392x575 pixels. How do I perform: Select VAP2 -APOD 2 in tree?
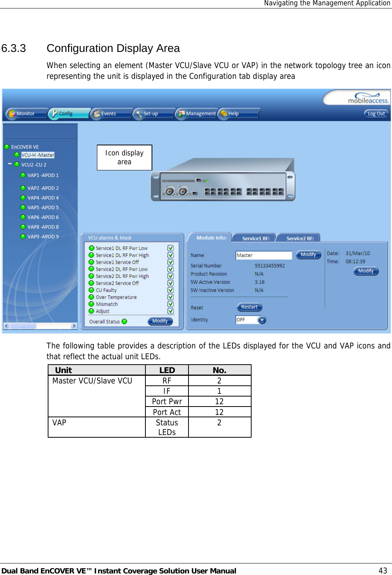click(x=43, y=188)
